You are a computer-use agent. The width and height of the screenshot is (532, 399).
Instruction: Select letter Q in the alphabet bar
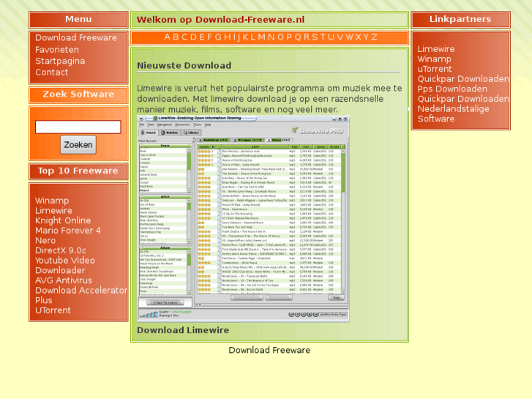pos(298,37)
